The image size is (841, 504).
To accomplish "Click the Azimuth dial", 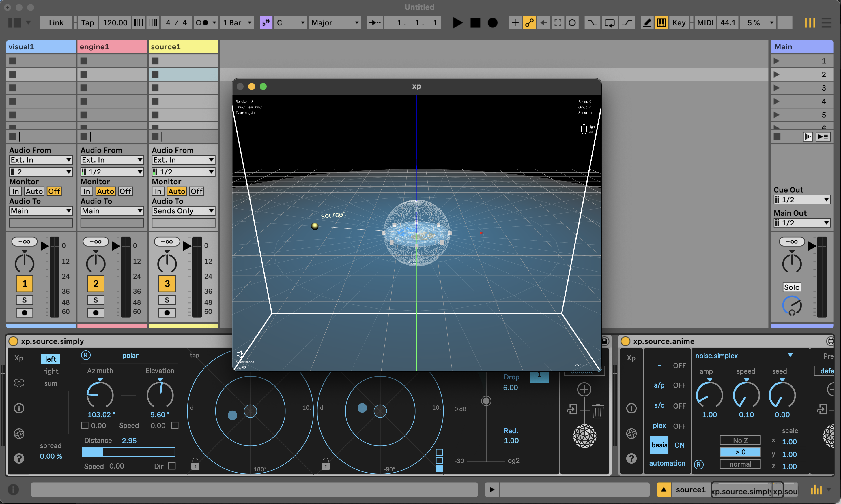I will point(100,395).
